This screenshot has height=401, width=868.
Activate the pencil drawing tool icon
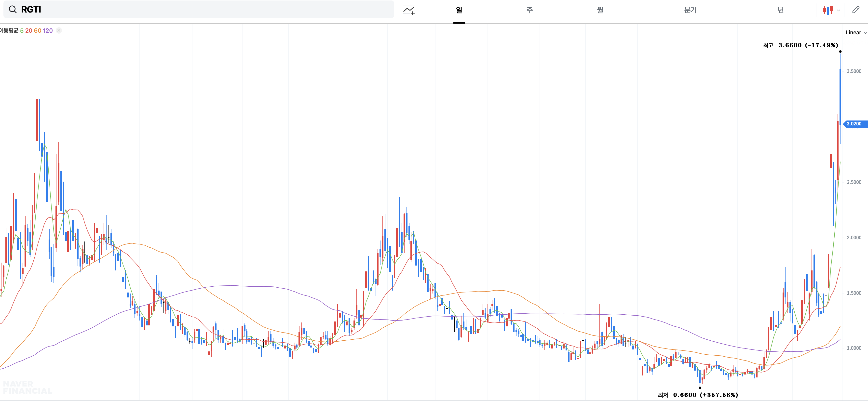coord(856,10)
